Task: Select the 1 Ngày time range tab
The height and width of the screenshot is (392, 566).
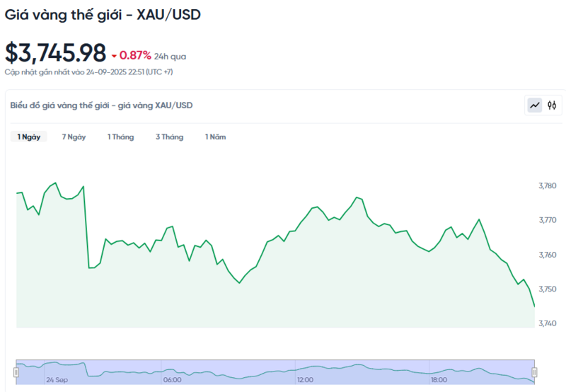Action: tap(29, 137)
